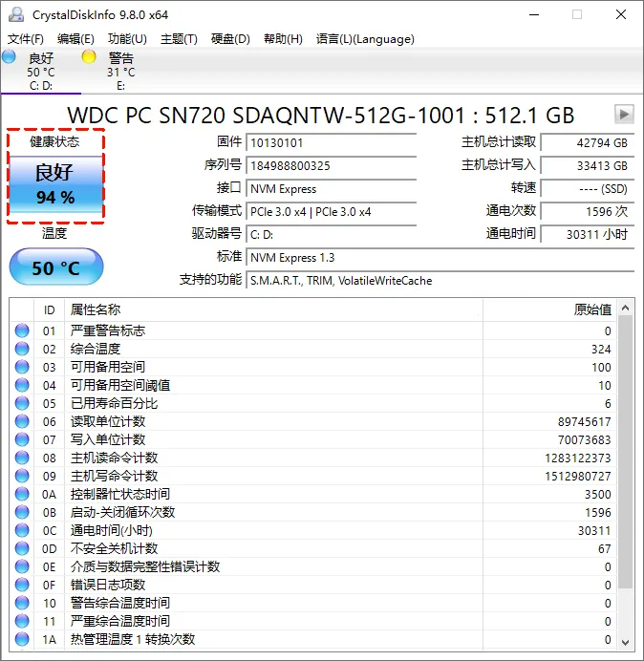
Task: Open the 编辑(E) menu
Action: point(75,39)
